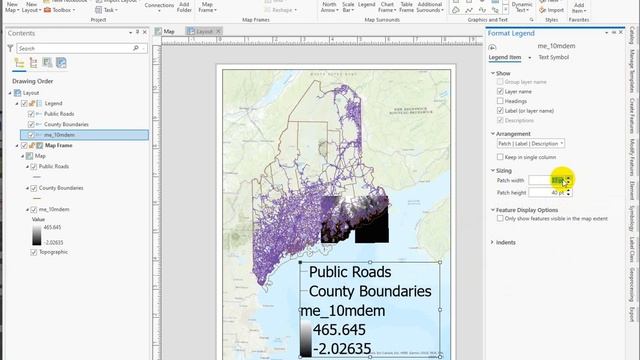Switch to the Map view tab

point(165,31)
